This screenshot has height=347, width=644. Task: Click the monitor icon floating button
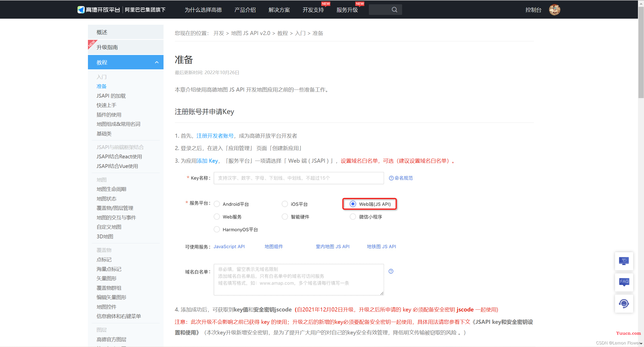pos(624,261)
